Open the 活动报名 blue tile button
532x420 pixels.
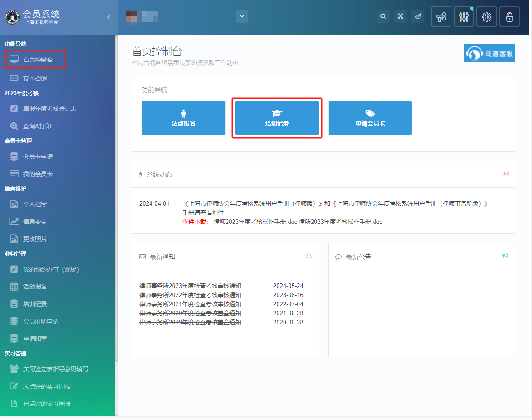coord(183,118)
